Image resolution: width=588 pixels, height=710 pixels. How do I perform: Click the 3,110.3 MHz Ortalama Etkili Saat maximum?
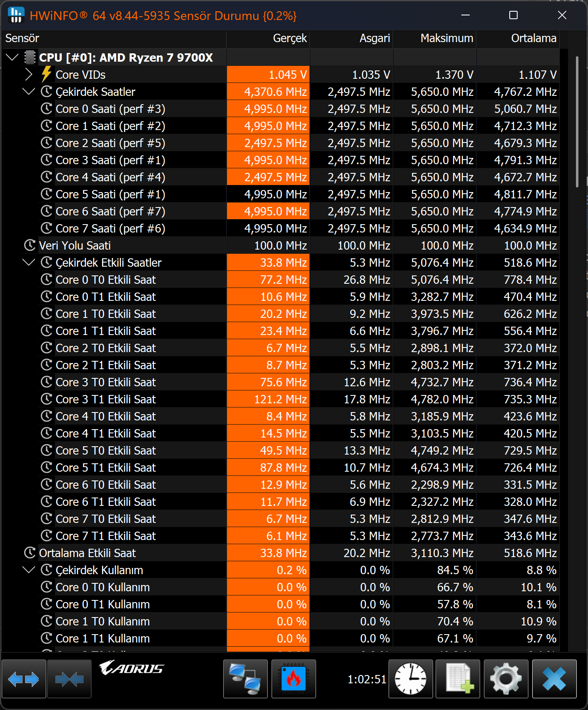435,553
